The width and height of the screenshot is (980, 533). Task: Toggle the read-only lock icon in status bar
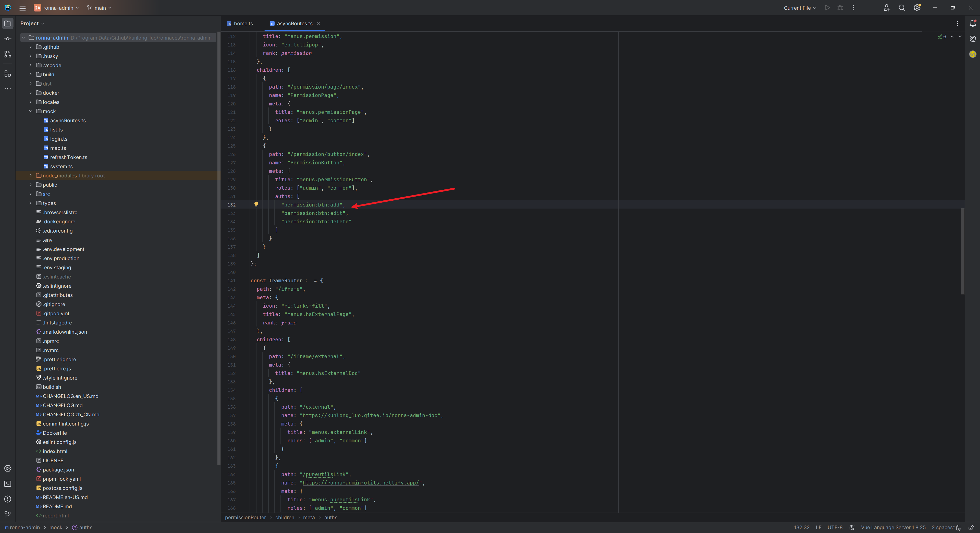tap(971, 528)
